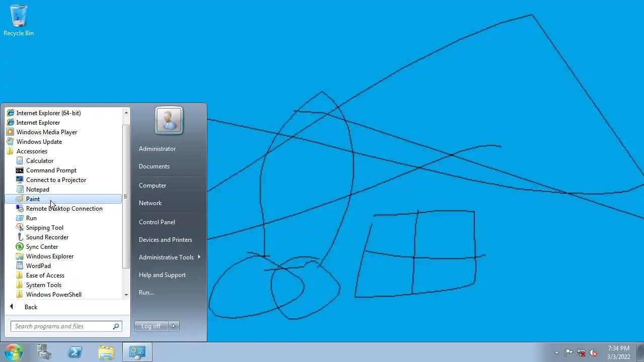Click the user account picture
This screenshot has height=362, width=644.
(x=169, y=120)
